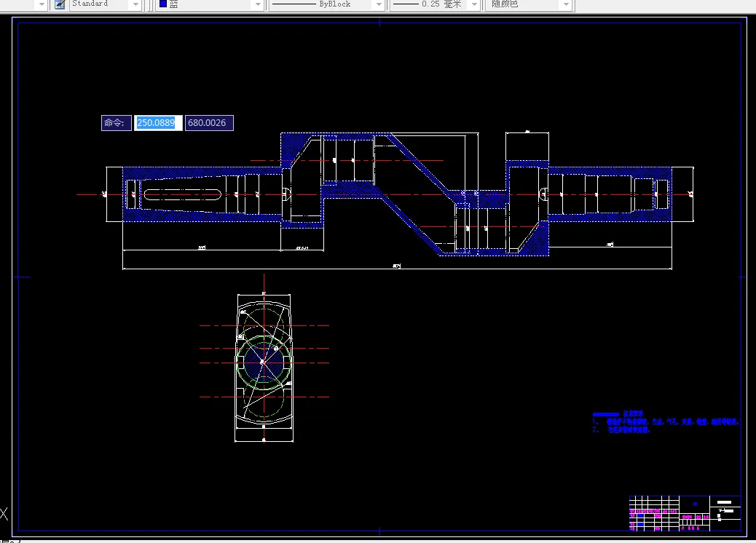Select the crankshaft end-view circle drawing
Viewport: 756px width, 543px height.
point(264,362)
